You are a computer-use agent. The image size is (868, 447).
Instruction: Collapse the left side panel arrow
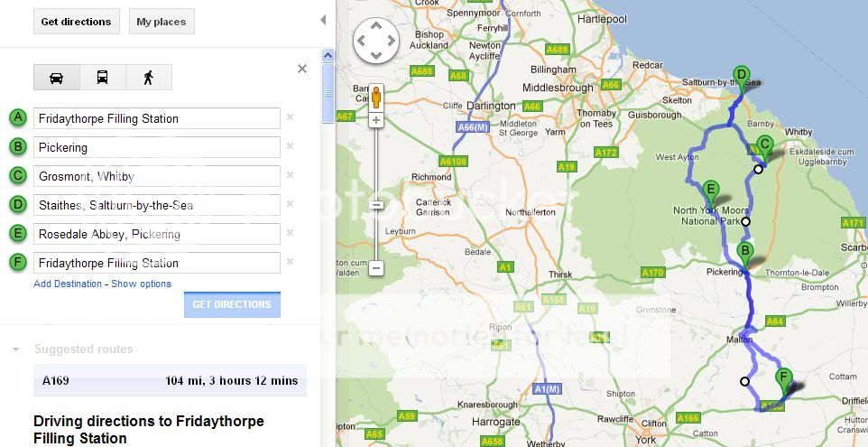tap(324, 20)
